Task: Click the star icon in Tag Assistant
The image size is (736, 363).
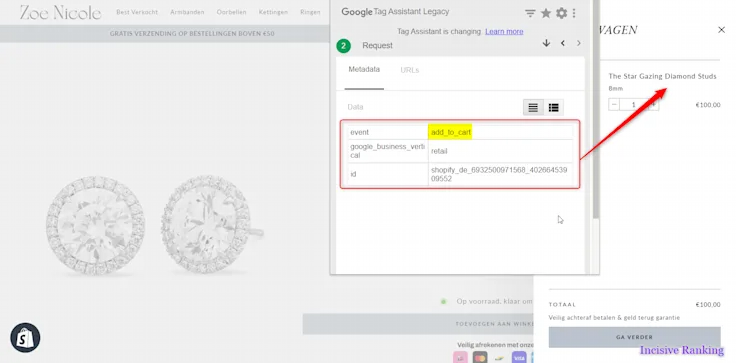Action: (x=545, y=13)
